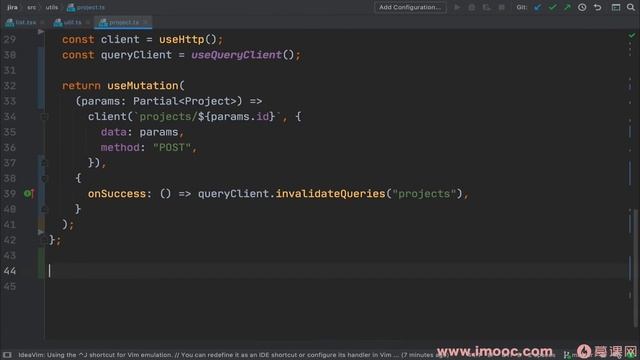Click the vertical editor scrollbar
Screen dimensions: 640x360
pyautogui.click(x=636, y=267)
